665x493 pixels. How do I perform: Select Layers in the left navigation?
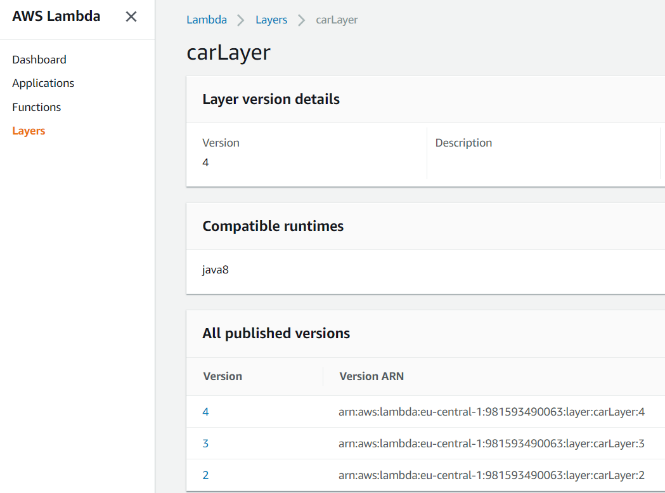[x=28, y=131]
